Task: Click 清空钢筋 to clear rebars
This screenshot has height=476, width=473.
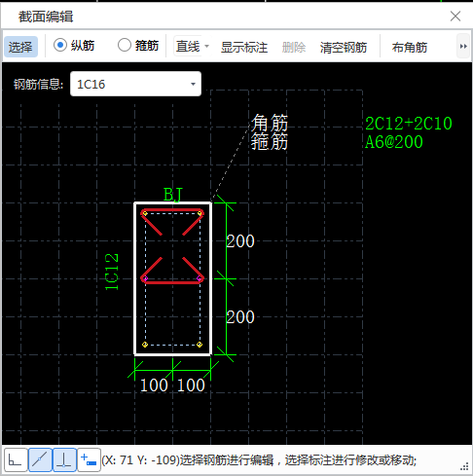Action: coord(344,48)
